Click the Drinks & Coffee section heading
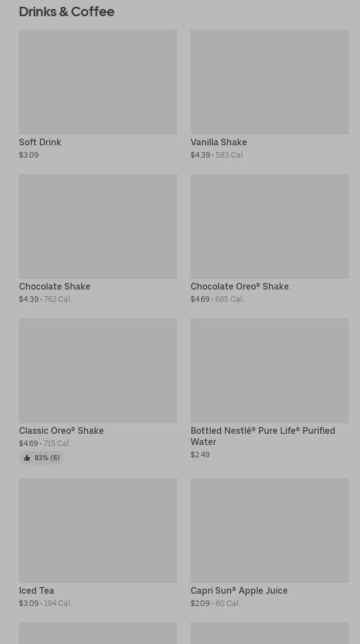The height and width of the screenshot is (644, 360). point(67,12)
